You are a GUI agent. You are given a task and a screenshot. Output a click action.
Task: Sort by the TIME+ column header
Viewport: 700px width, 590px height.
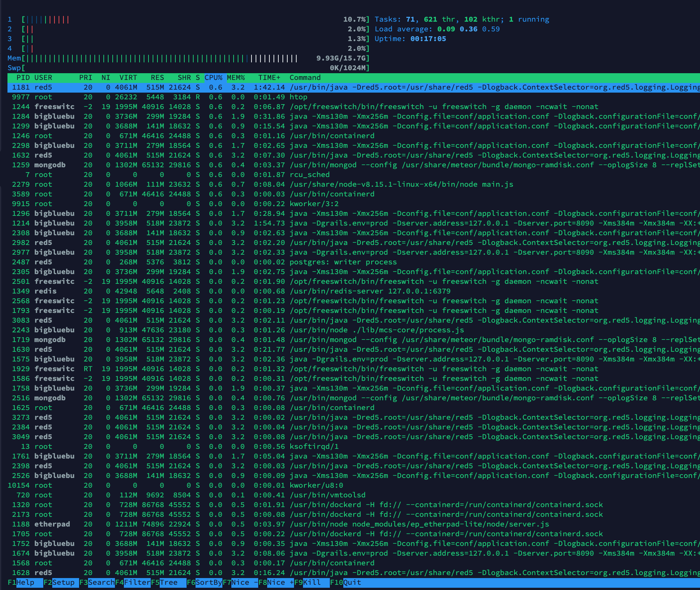[269, 78]
